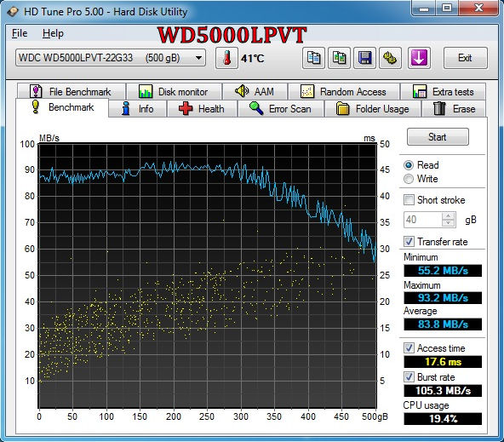This screenshot has height=442, width=504.
Task: Switch to the Disk monitor tab
Action: (174, 92)
